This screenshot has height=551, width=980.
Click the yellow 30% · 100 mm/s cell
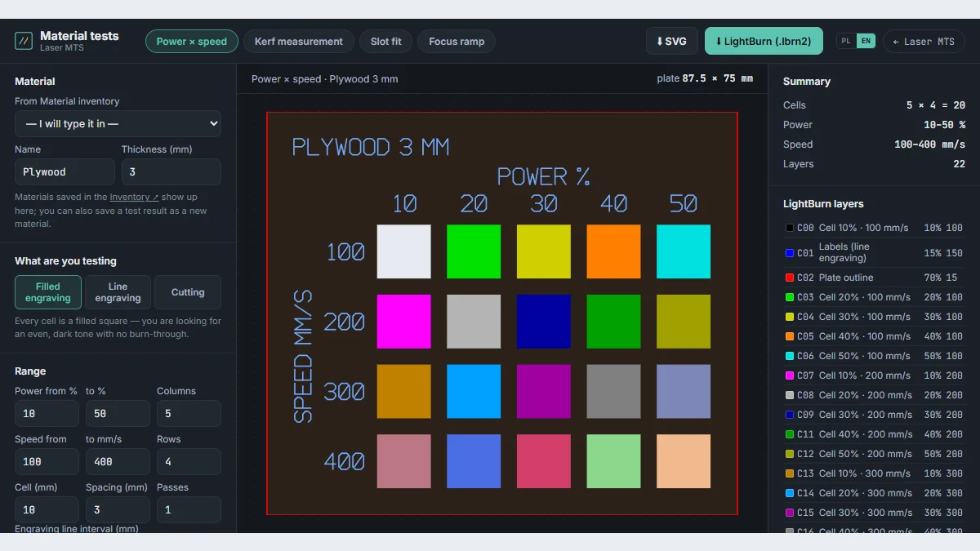[544, 251]
